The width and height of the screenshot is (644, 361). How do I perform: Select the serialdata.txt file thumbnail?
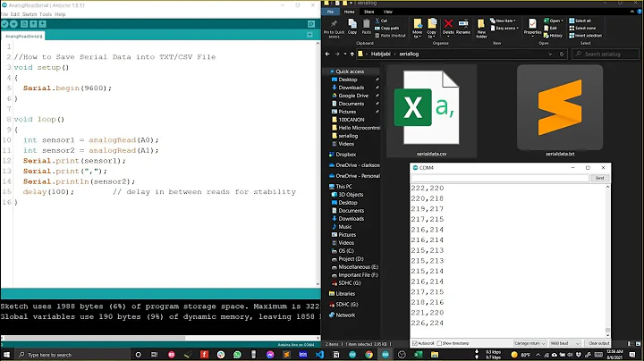(560, 111)
